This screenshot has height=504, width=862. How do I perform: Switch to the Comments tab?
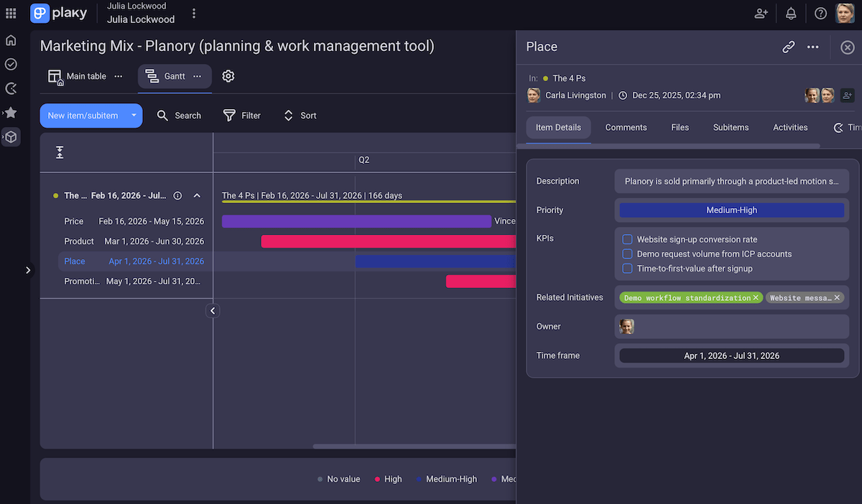[x=626, y=127]
